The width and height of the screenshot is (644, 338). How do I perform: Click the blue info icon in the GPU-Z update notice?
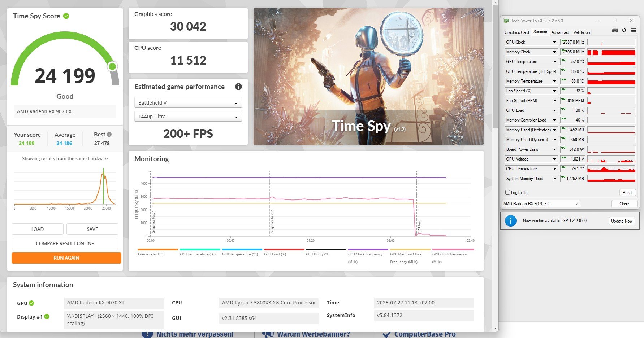pos(510,221)
